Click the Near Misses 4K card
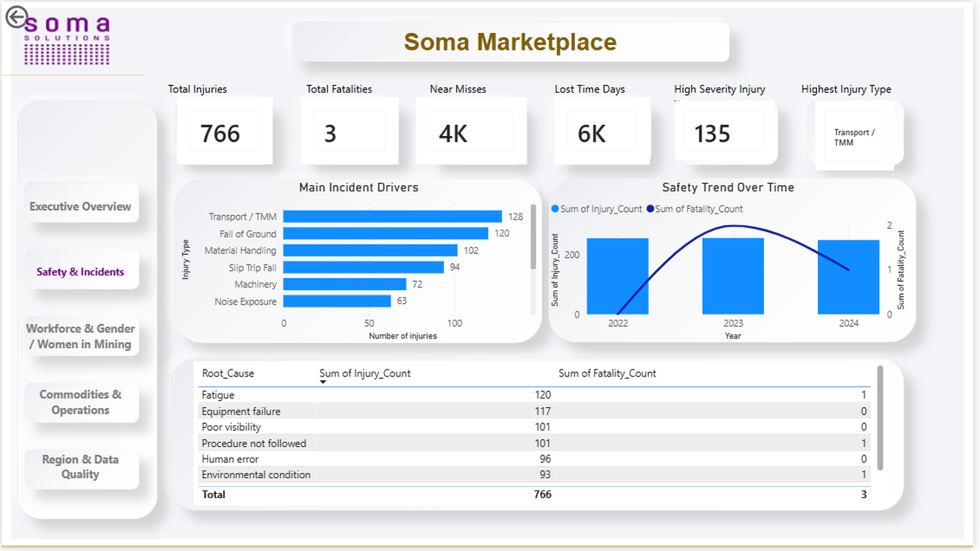This screenshot has width=980, height=551. click(471, 130)
